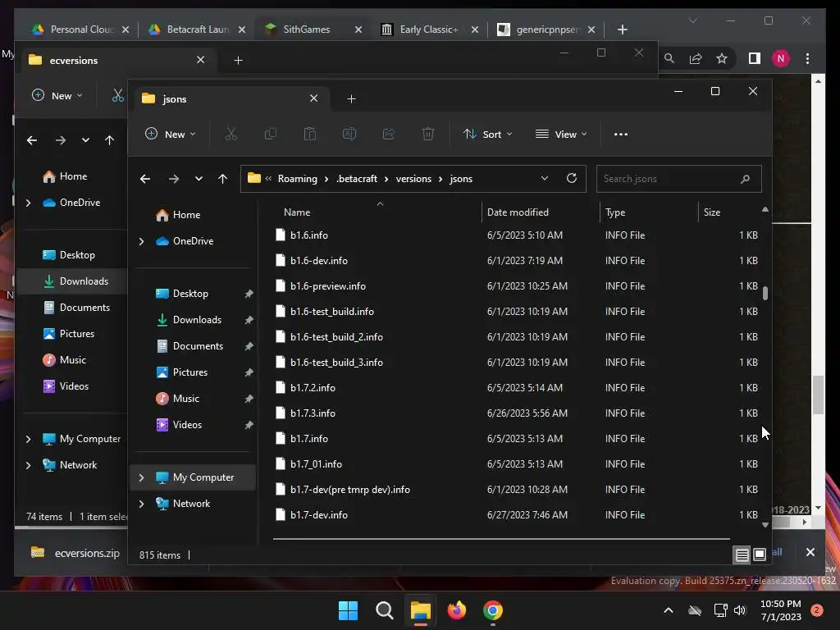Click ecversions.zip download item
The height and width of the screenshot is (630, 840).
coord(75,553)
